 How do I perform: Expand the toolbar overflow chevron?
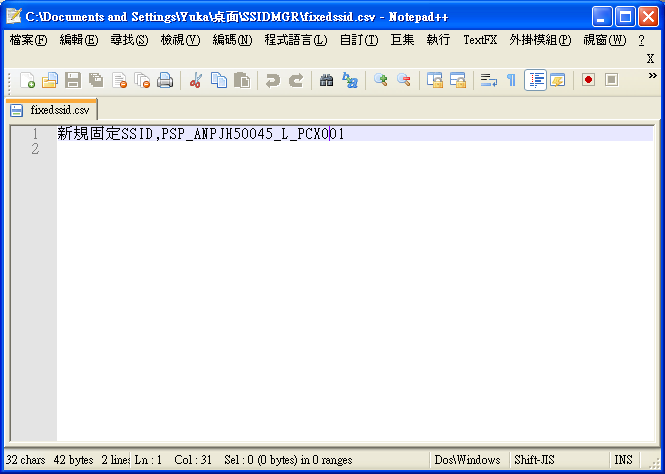(652, 76)
